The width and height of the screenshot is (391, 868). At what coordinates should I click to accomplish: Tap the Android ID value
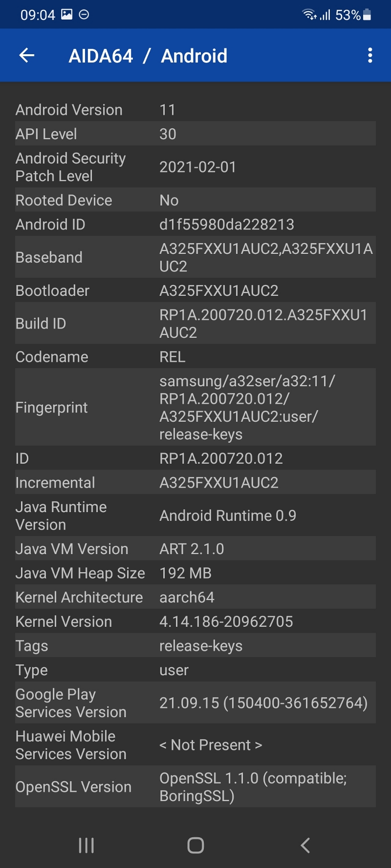click(x=227, y=224)
